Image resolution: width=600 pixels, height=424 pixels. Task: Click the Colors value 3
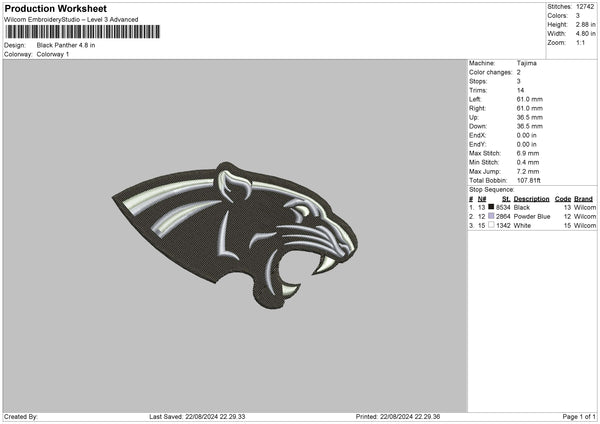pyautogui.click(x=578, y=16)
